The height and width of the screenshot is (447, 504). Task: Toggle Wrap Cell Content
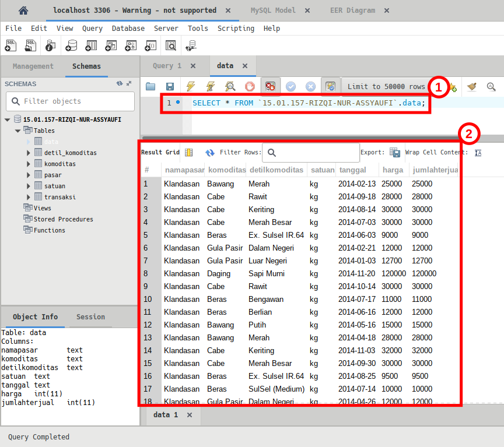[x=478, y=152]
